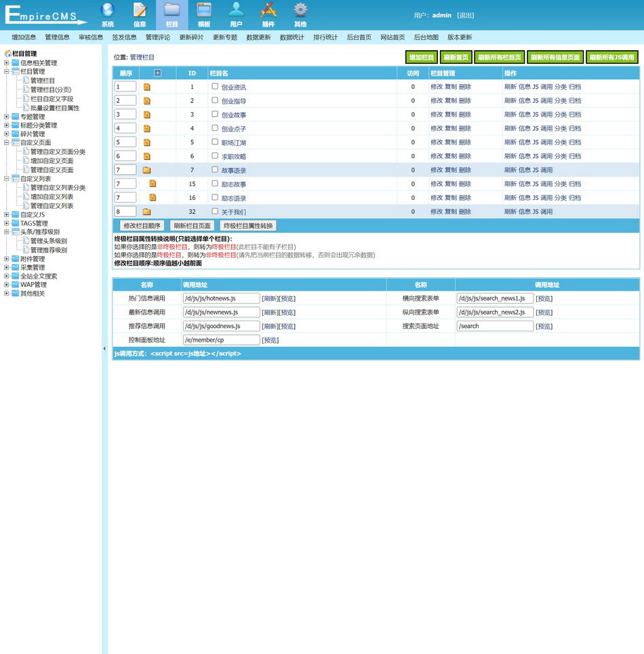Click the order input for 创业资讯 row
The height and width of the screenshot is (654, 644).
(125, 87)
